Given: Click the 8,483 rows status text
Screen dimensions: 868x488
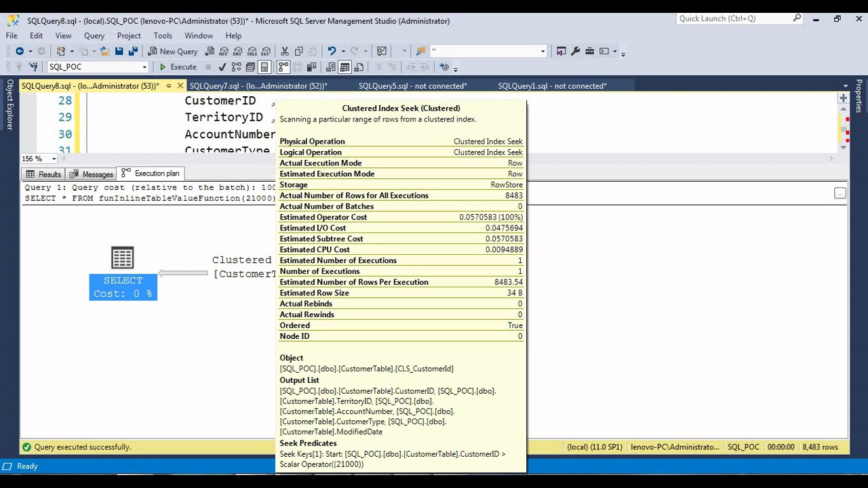Looking at the screenshot, I should click(820, 447).
